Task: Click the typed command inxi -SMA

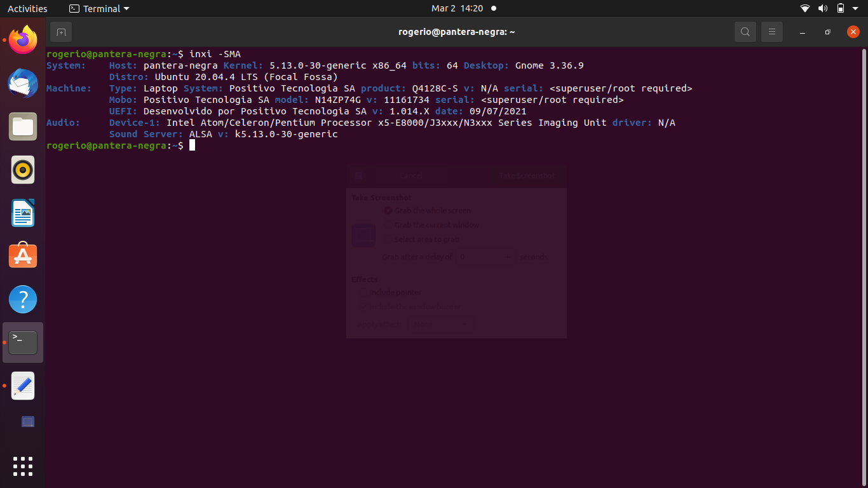Action: click(215, 54)
